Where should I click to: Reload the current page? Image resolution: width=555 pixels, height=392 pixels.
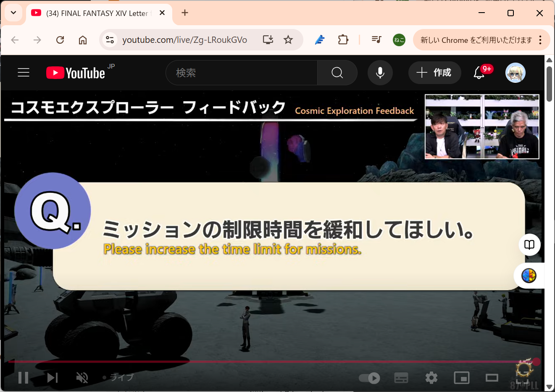60,40
